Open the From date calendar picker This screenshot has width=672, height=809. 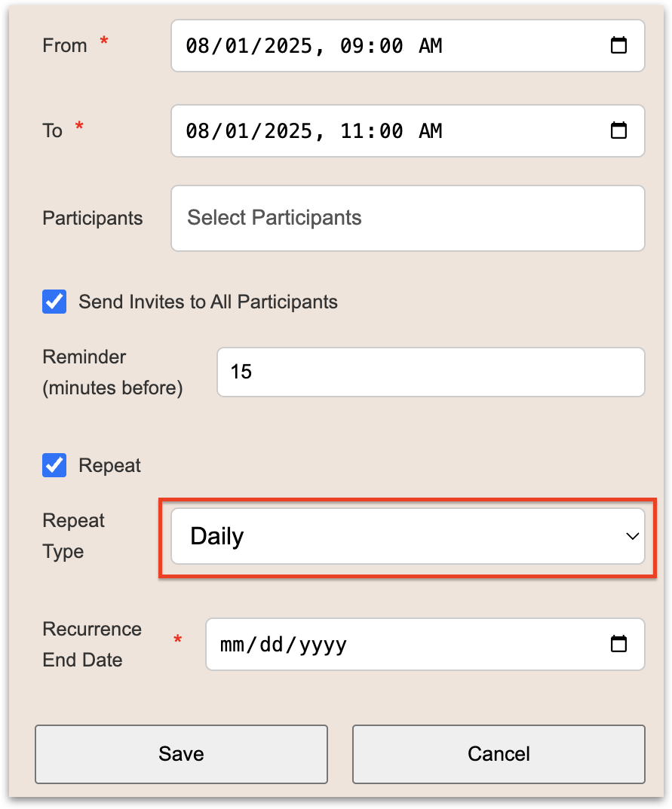[618, 46]
